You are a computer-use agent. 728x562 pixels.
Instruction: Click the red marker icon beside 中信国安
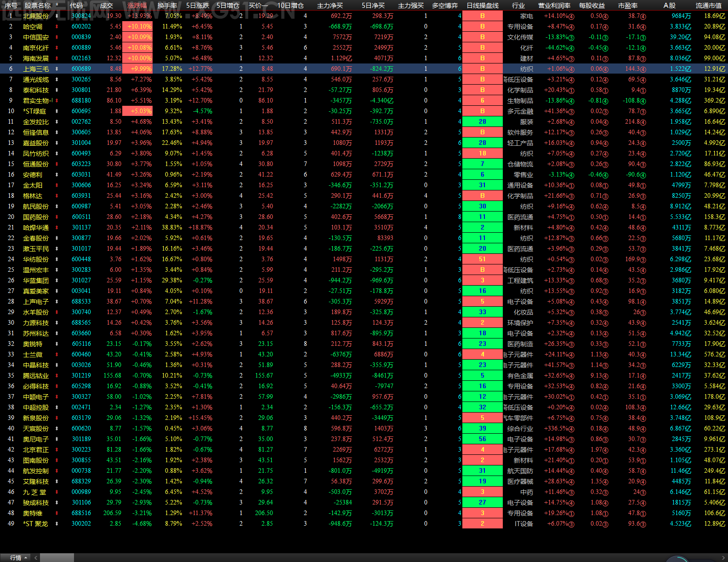[57, 37]
